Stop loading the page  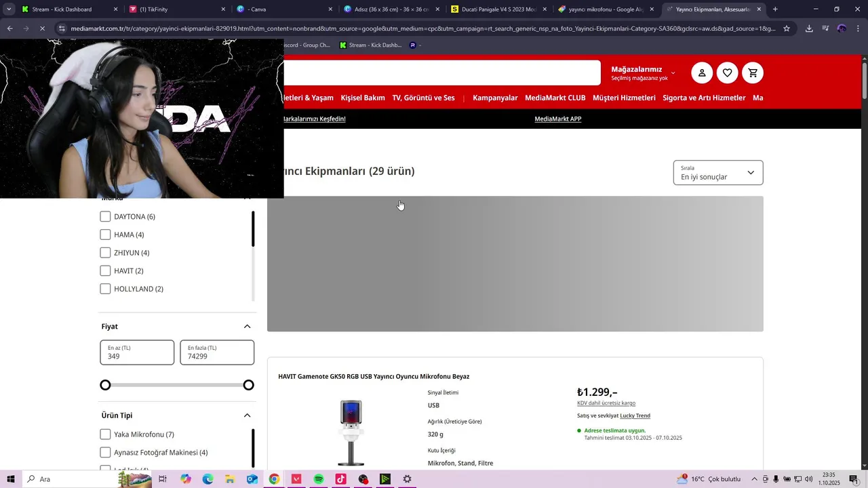(x=42, y=28)
